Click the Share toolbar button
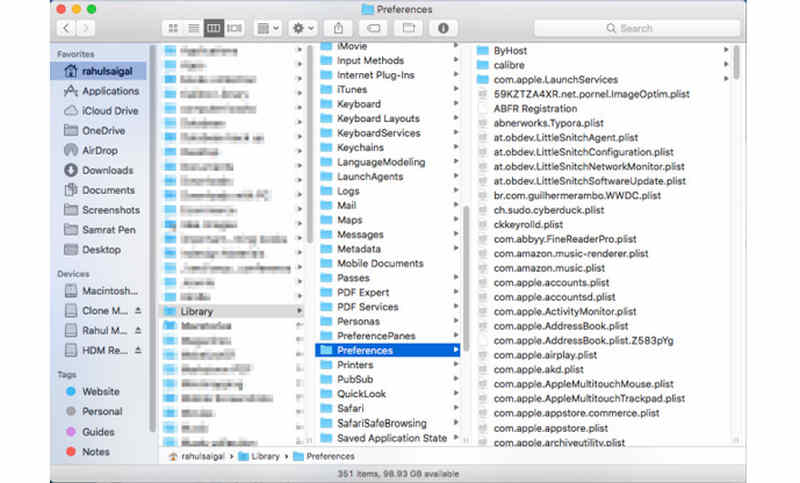 click(338, 28)
